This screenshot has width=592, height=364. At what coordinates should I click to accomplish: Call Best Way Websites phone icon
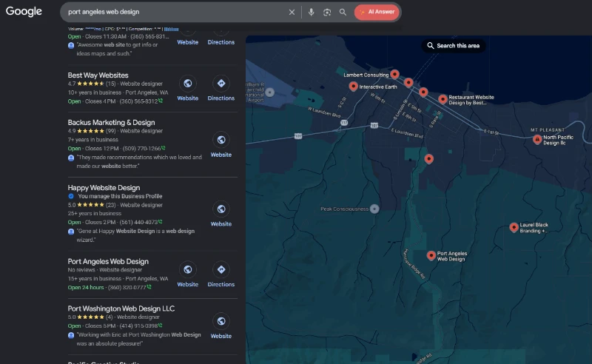click(x=161, y=101)
